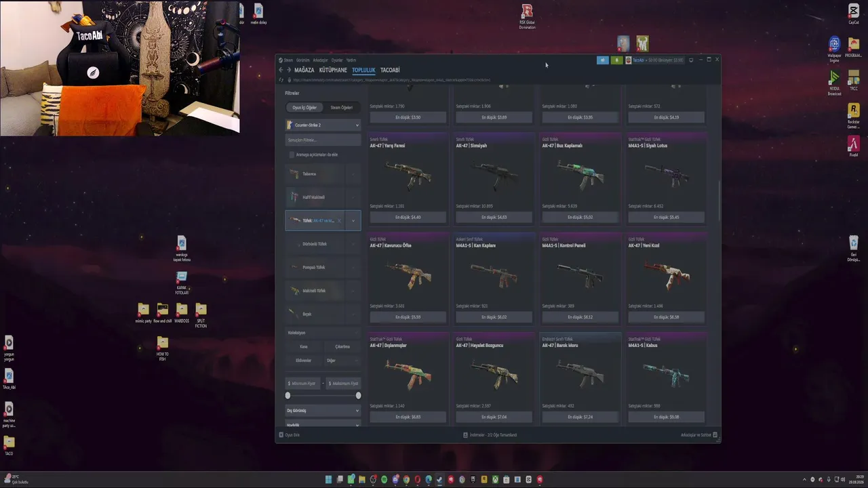Click the plus icon beside Oyun Ekle

coord(281,434)
